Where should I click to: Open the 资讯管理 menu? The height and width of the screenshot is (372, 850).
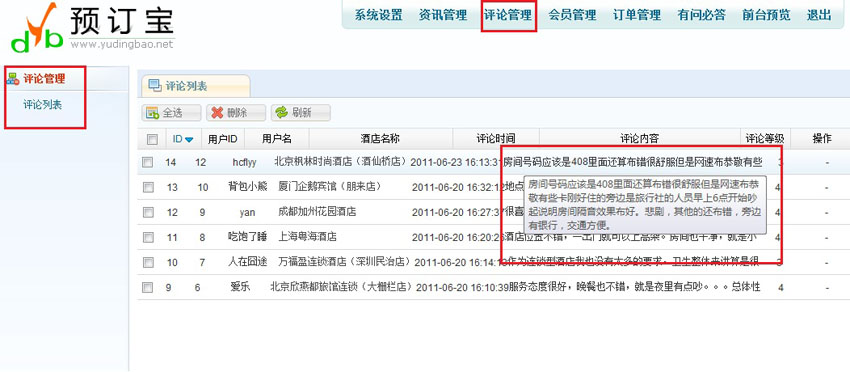443,15
